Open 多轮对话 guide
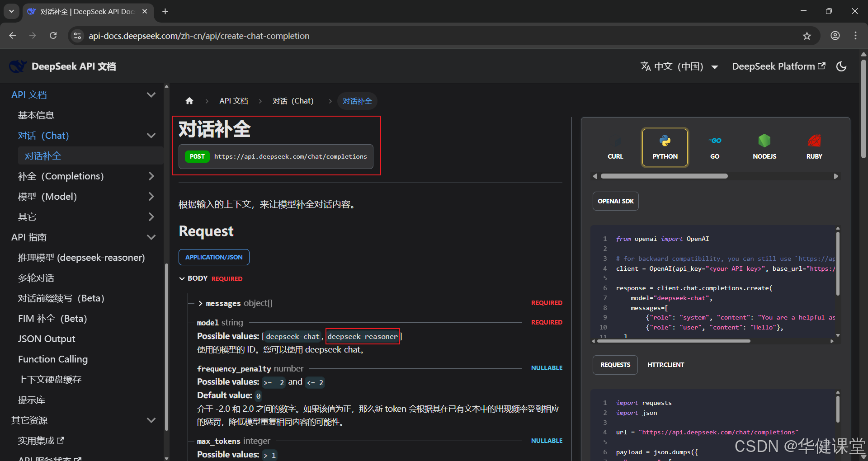 pyautogui.click(x=36, y=278)
